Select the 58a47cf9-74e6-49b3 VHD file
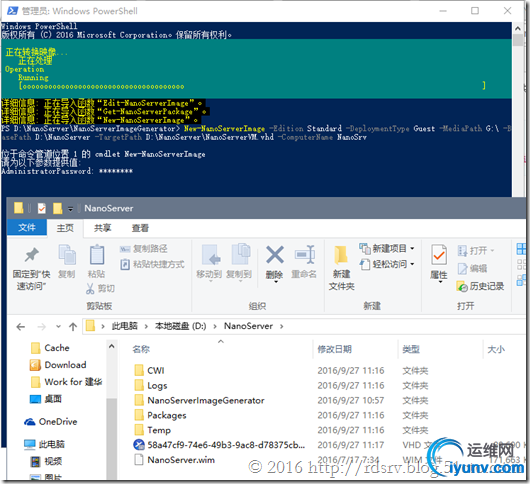This screenshot has width=530, height=484. (219, 445)
